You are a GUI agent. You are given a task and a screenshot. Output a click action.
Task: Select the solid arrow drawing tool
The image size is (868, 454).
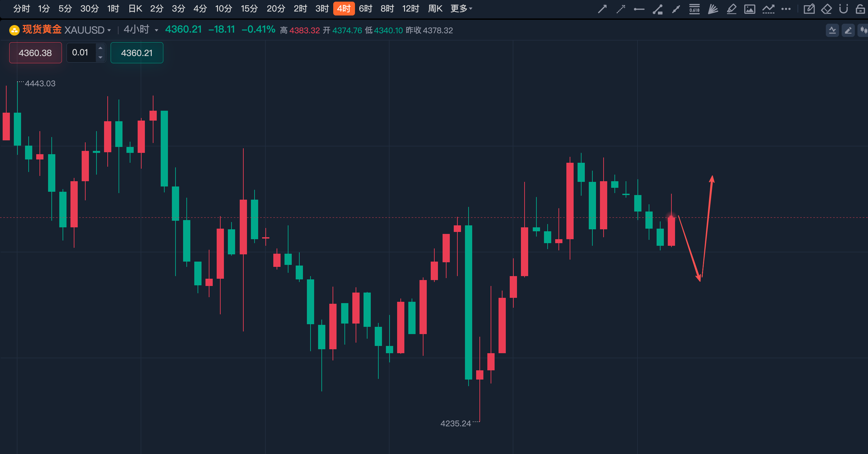tap(602, 9)
